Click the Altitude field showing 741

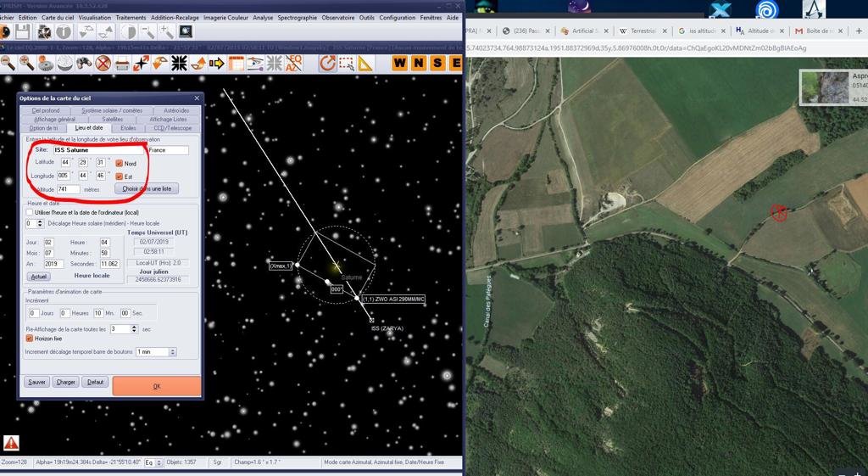[x=69, y=189]
